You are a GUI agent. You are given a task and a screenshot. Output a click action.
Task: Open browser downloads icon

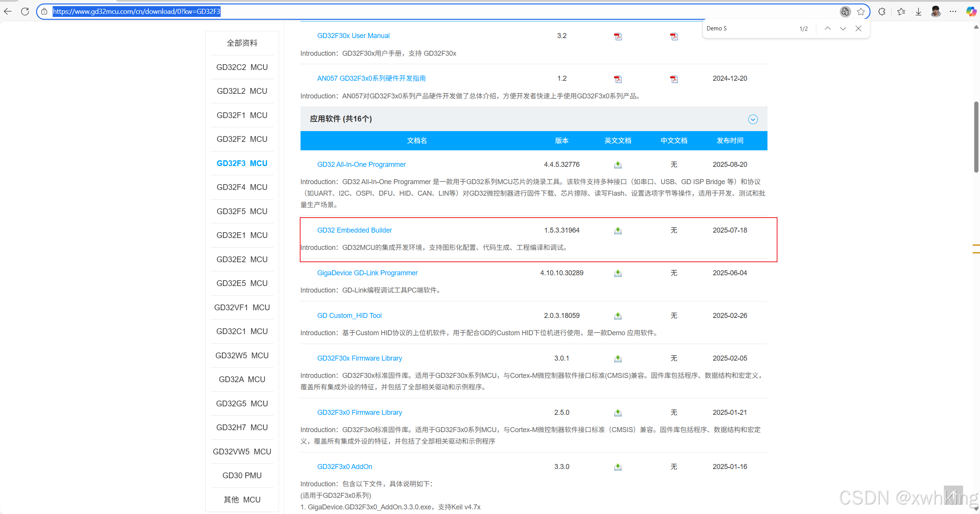pyautogui.click(x=918, y=12)
